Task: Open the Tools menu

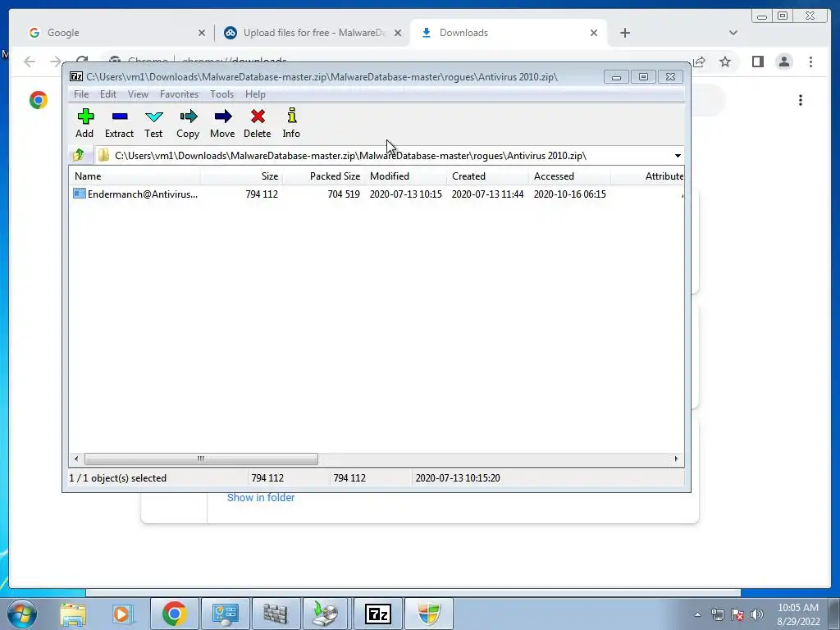Action: 221,94
